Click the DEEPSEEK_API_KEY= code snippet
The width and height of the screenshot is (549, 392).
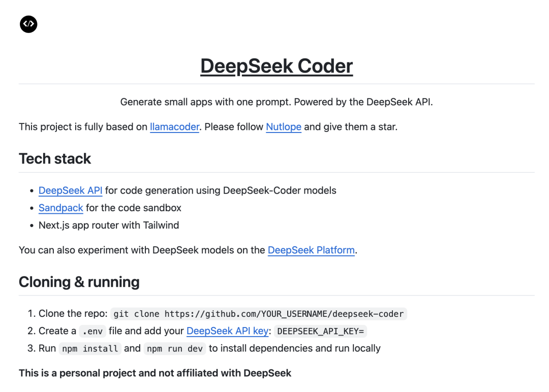tap(320, 331)
